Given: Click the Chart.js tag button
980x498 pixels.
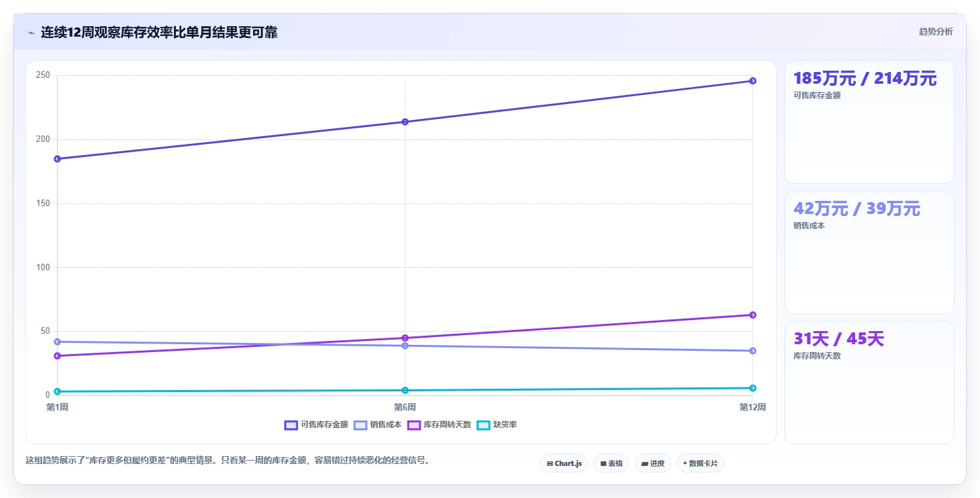Looking at the screenshot, I should (x=564, y=463).
